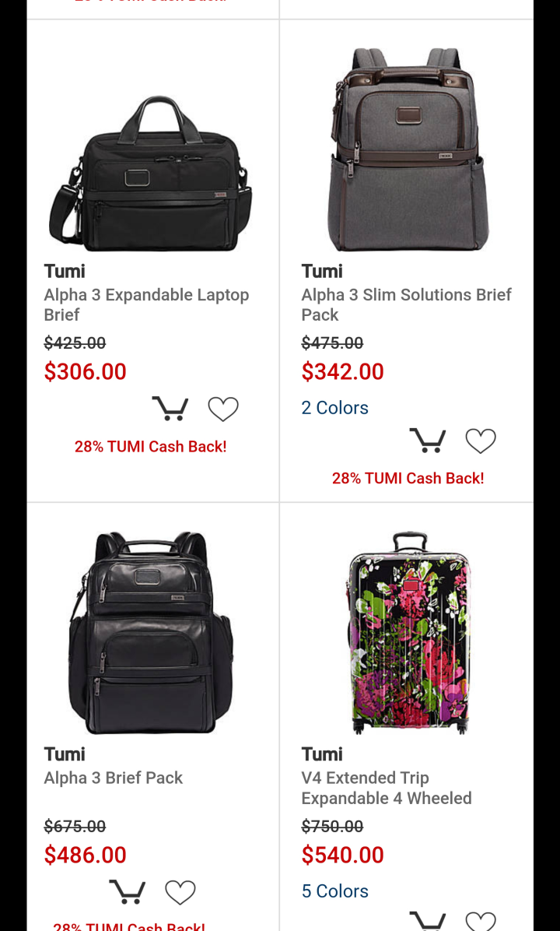560x931 pixels.
Task: Add V4 Extended Trip suitcase to cart
Action: 428,921
